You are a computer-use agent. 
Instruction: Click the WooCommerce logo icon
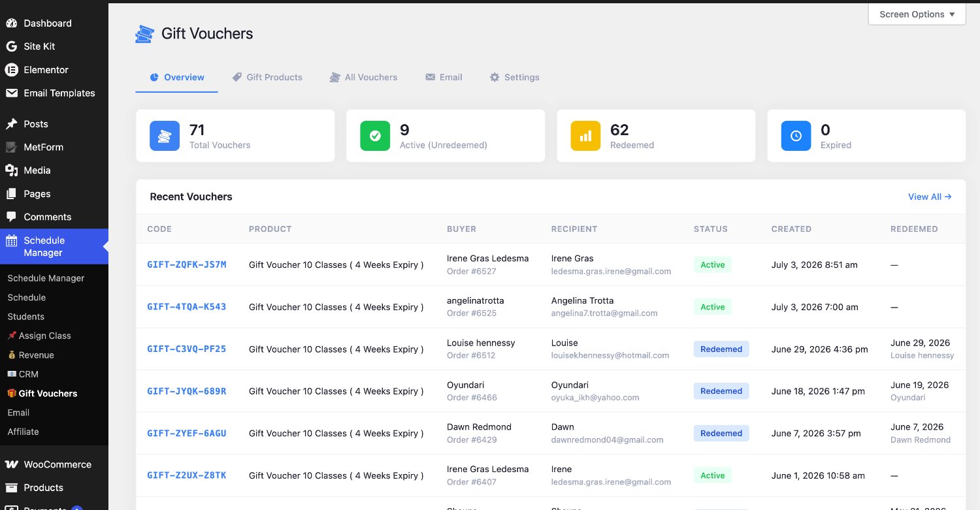tap(11, 464)
